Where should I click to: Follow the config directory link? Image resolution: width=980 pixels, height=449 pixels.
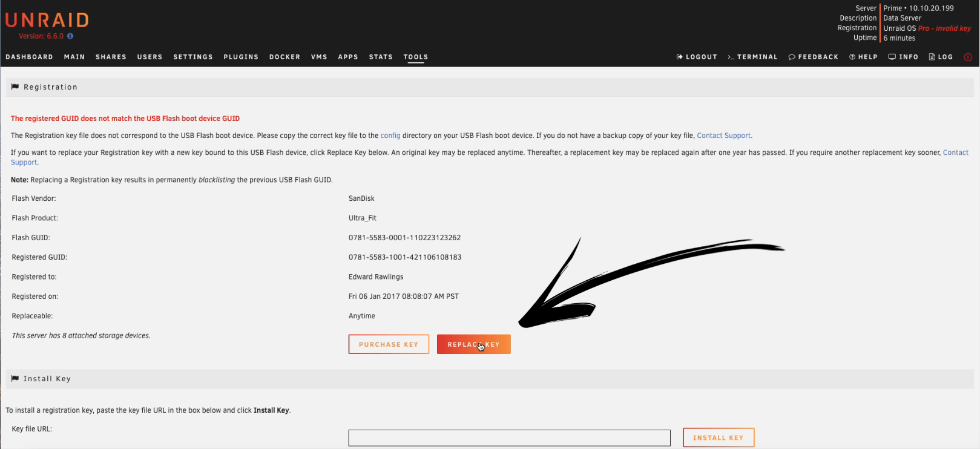click(390, 136)
